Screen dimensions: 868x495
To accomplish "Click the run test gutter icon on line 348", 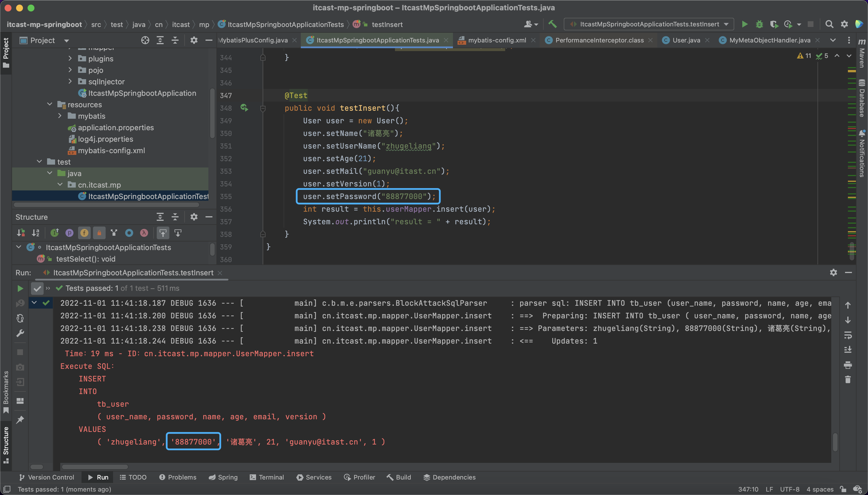I will pyautogui.click(x=244, y=108).
